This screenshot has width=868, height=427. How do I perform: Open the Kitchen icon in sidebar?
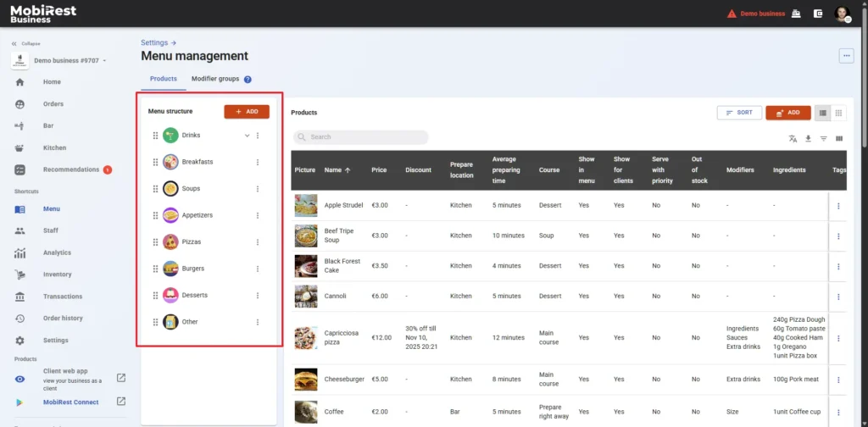pos(19,147)
